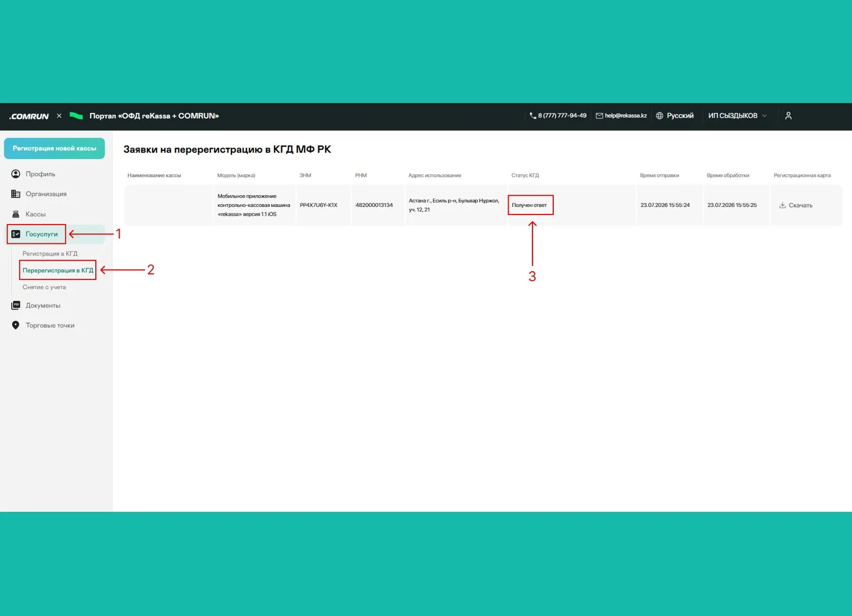
Task: Click the globe language icon
Action: coord(659,116)
